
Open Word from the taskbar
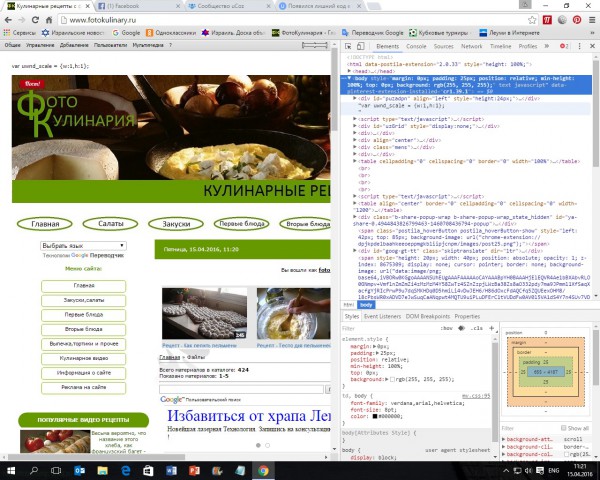(x=171, y=470)
